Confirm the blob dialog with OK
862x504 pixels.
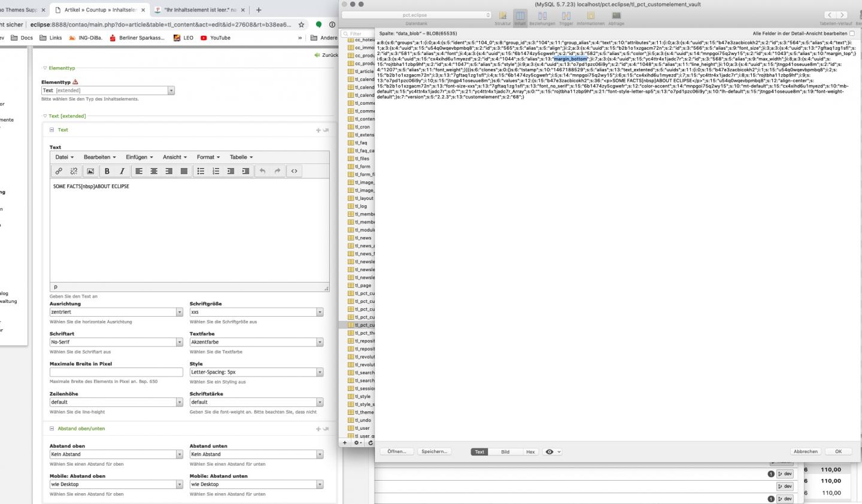[838, 451]
